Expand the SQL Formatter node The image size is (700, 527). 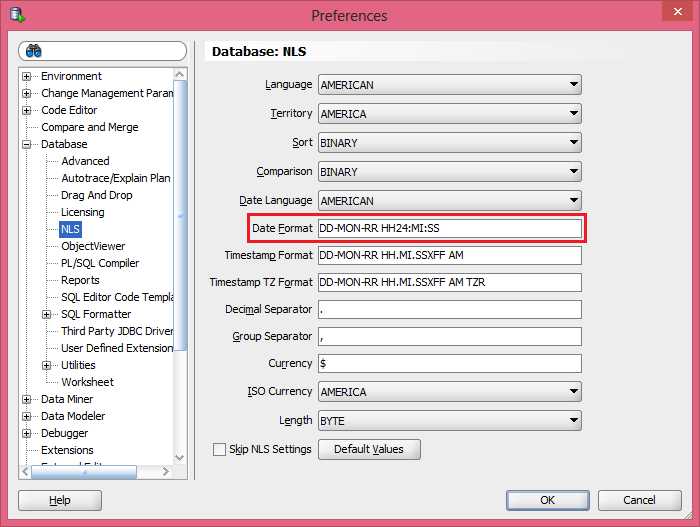[47, 315]
